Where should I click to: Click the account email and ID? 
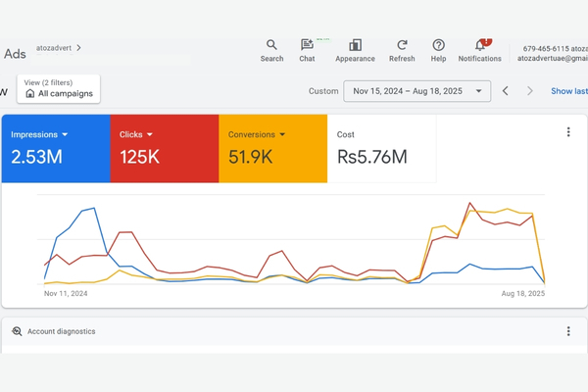point(555,53)
